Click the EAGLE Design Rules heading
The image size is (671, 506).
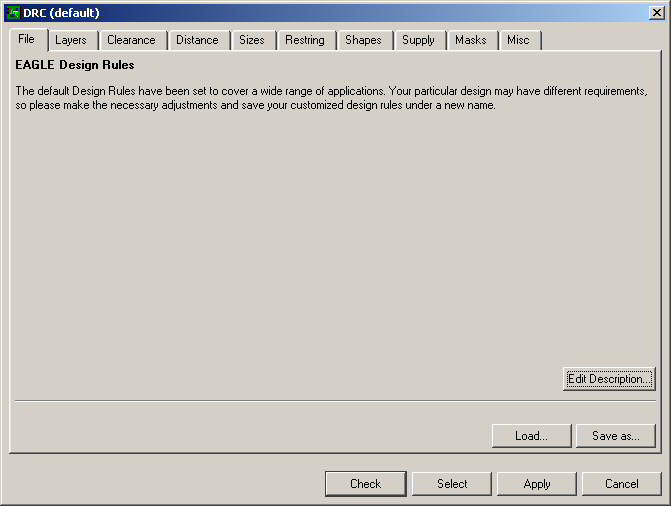tap(75, 65)
